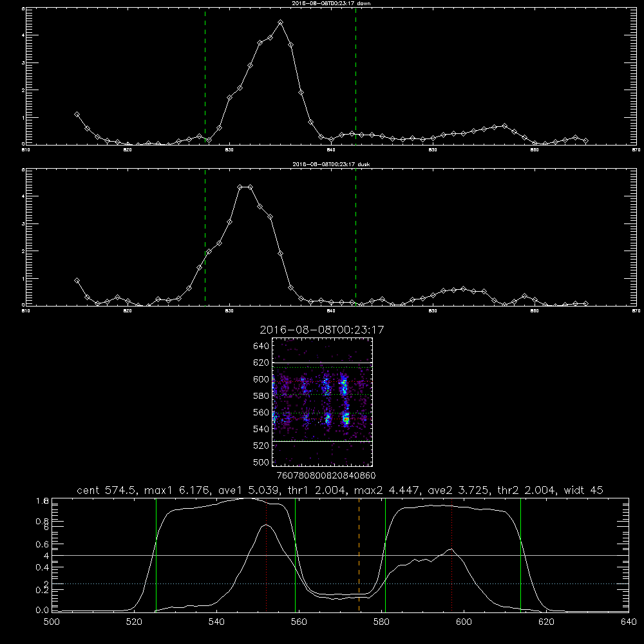Click the first data diamond of the dusk curve
Viewport: 644px width, 644px height.
click(77, 281)
